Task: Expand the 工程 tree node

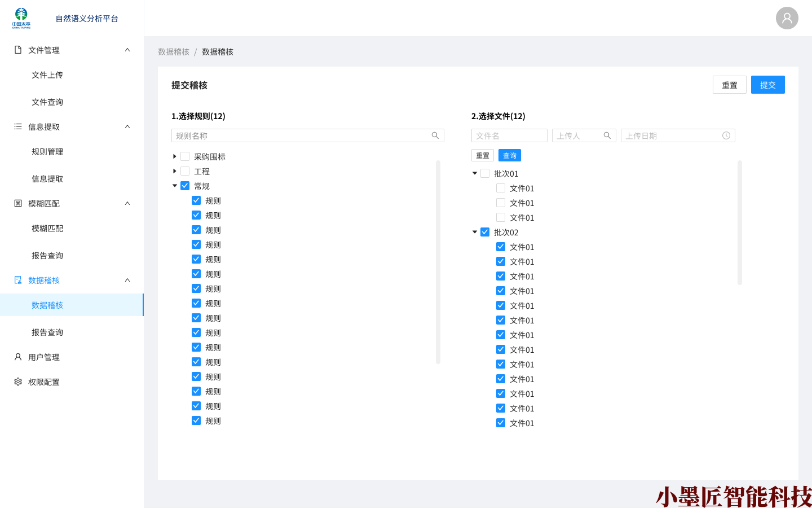Action: click(x=175, y=171)
